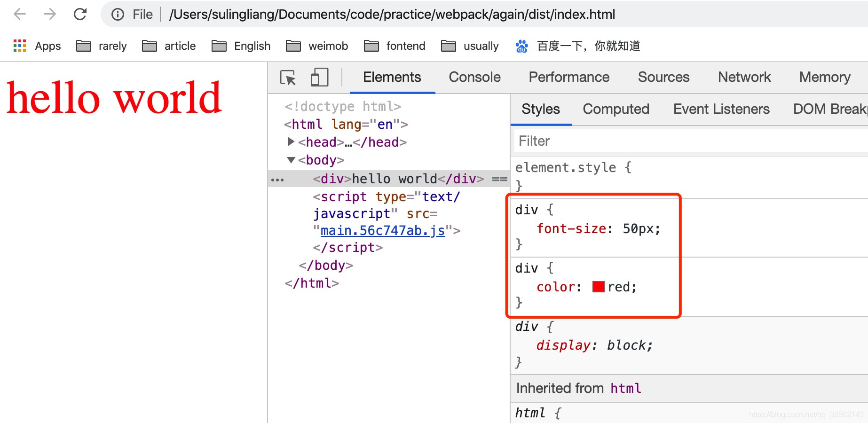Click the font-size property name
This screenshot has width=868, height=423.
coord(571,229)
